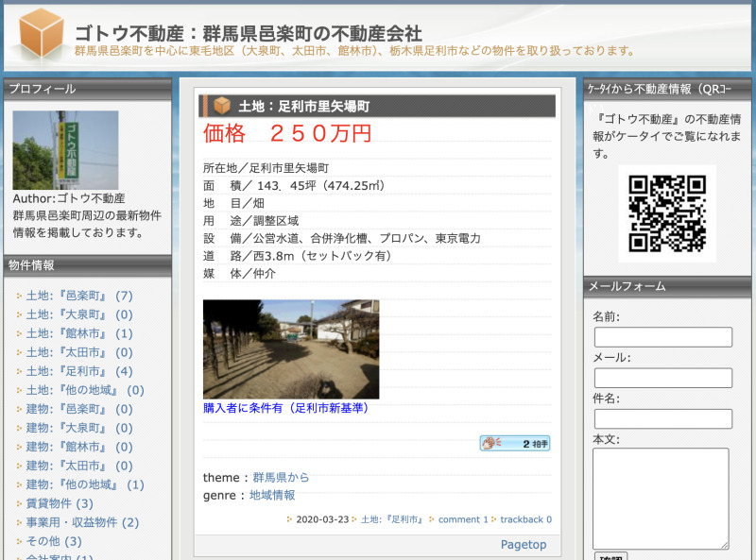Screen dimensions: 756x560
Task: Click the 所在地／足利市里矢場町 line
Action: tap(266, 168)
